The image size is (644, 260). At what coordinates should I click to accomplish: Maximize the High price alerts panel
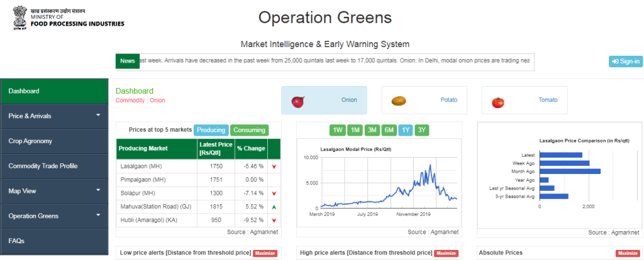[446, 254]
